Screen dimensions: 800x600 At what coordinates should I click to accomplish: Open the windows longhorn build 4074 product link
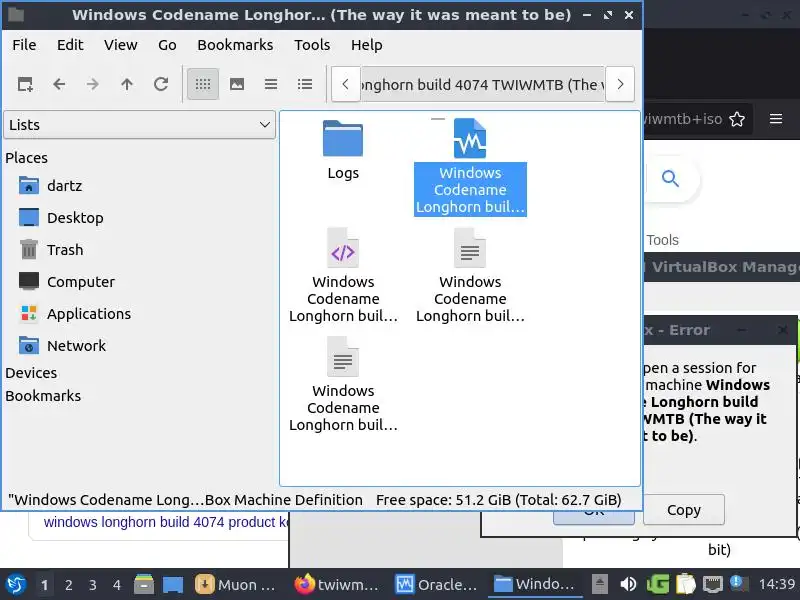click(166, 522)
